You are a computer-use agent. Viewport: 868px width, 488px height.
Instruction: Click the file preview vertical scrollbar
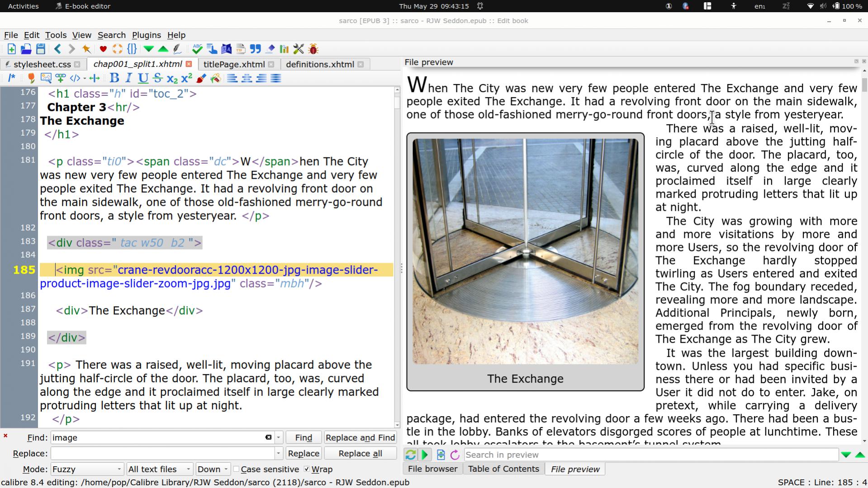coord(864,256)
